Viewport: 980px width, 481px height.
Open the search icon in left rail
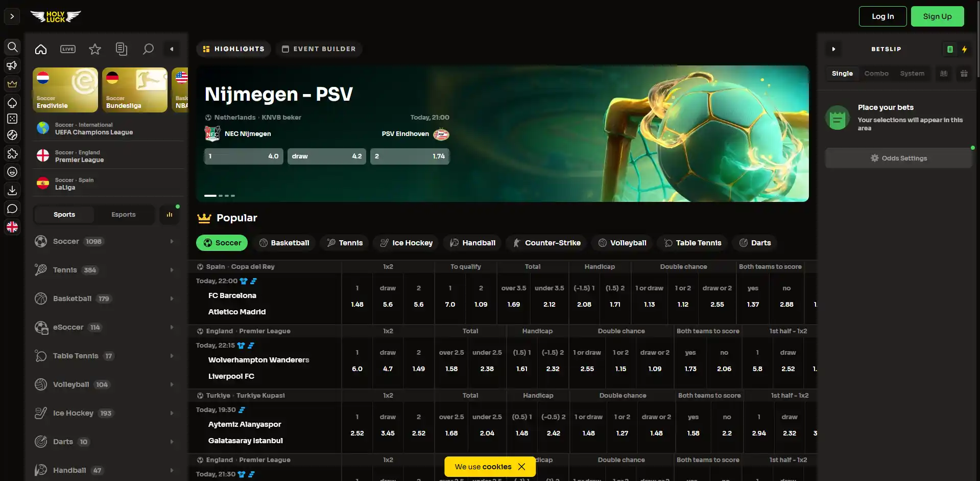click(x=12, y=47)
